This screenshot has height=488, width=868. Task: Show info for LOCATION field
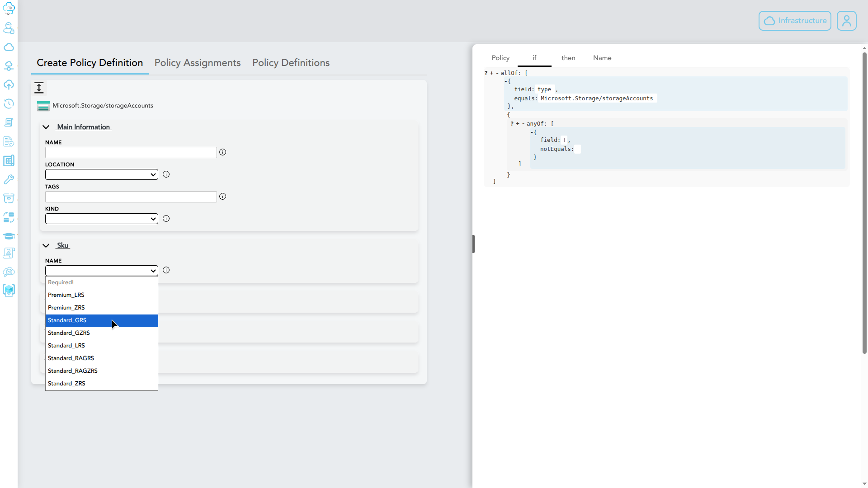point(166,174)
